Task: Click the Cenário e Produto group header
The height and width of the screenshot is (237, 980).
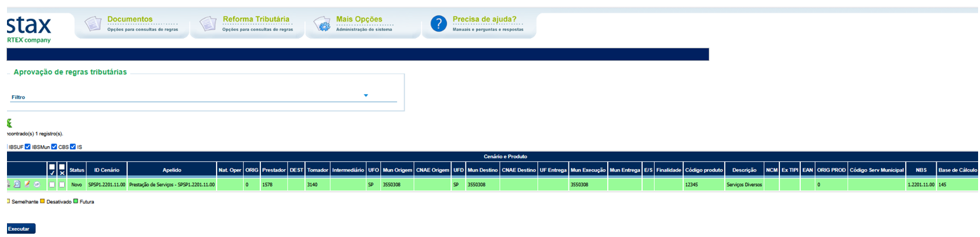Action: pos(505,156)
